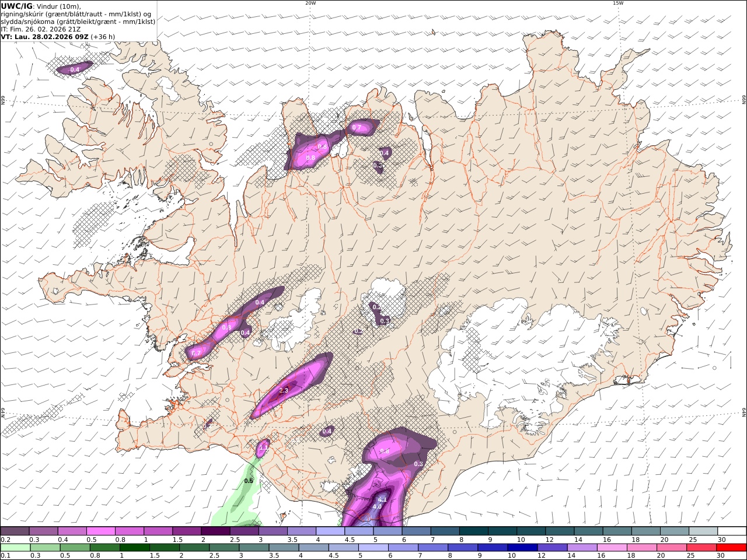Click the 15W longitude label
Viewport: 747px width, 560px height.
point(618,3)
